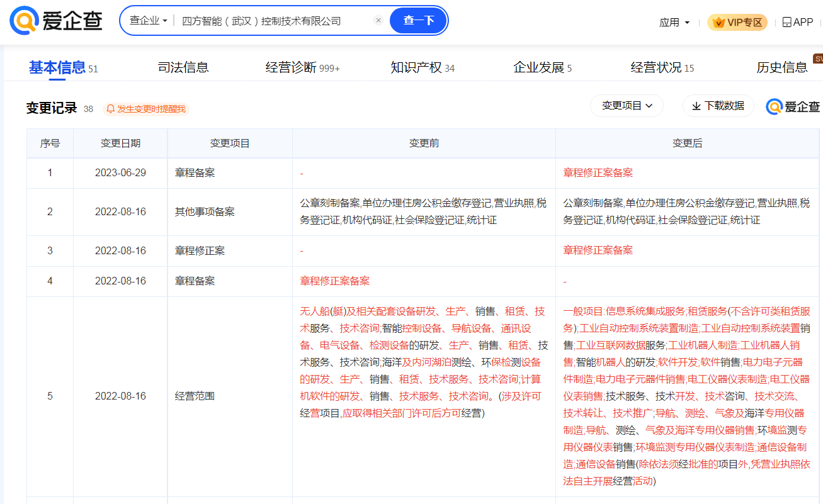
Task: Download data via 下载数据 button
Action: tap(718, 106)
